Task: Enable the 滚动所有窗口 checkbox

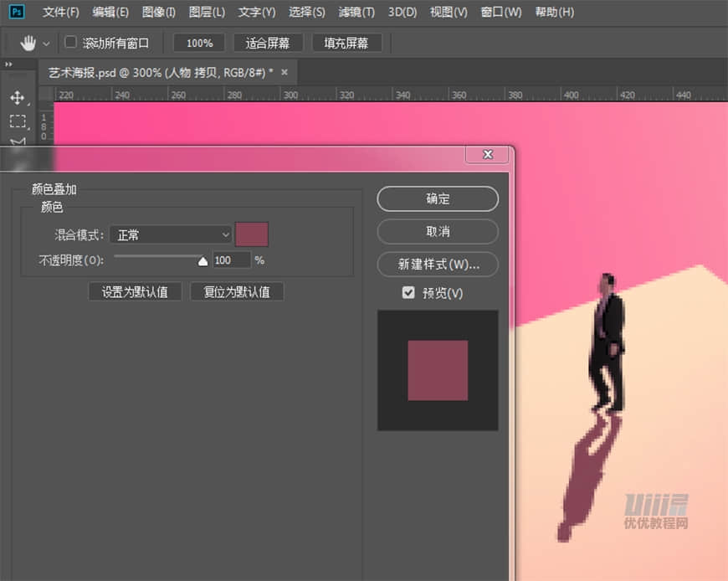Action: (72, 42)
